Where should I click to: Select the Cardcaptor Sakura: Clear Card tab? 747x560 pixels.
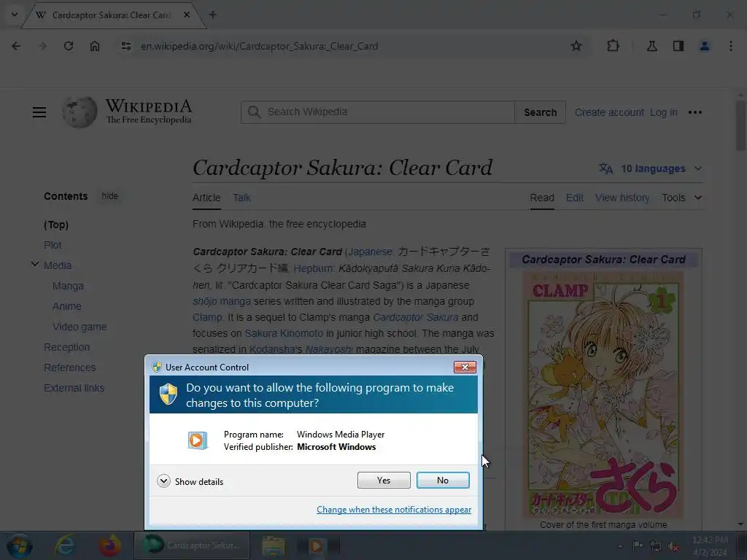click(111, 15)
